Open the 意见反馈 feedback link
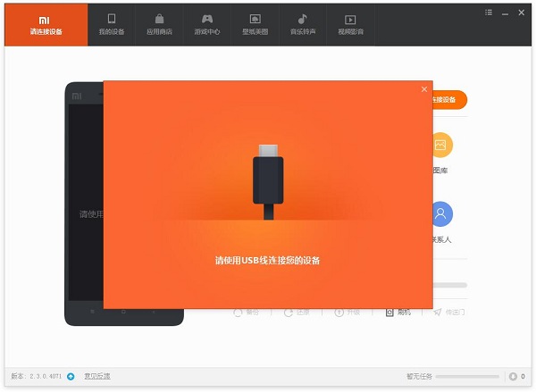 tap(97, 376)
